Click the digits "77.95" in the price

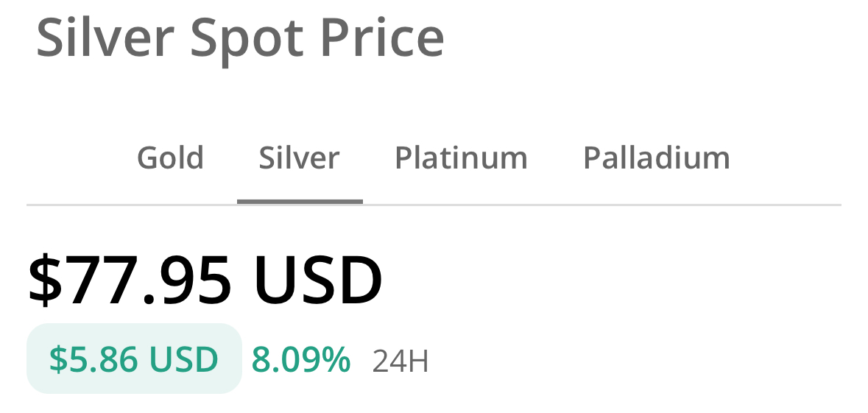point(149,280)
